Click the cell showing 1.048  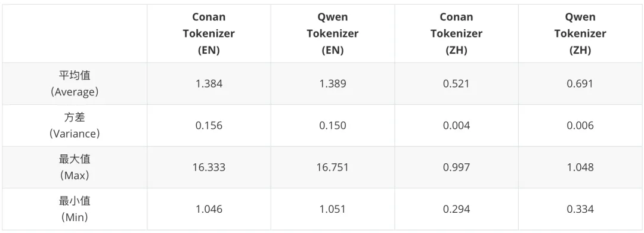click(x=580, y=167)
